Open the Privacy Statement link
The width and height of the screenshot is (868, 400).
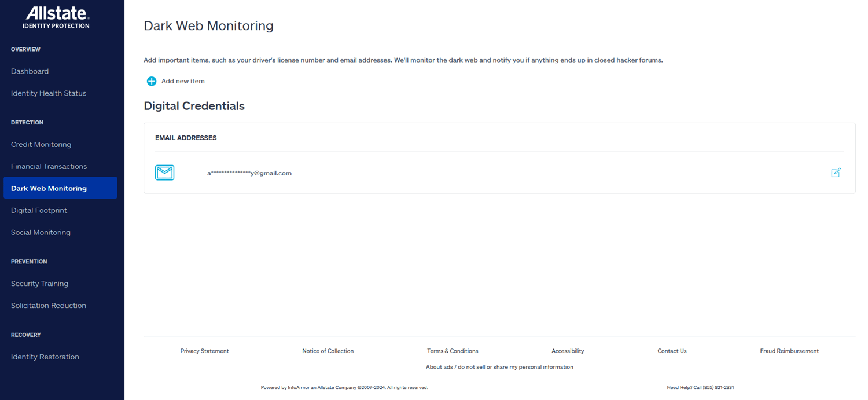(204, 351)
